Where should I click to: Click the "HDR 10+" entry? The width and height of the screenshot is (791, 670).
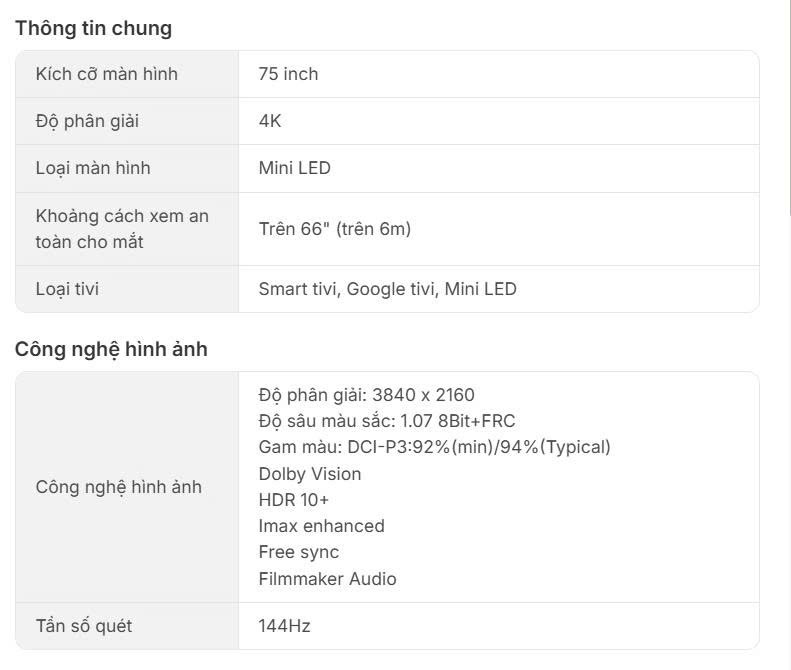[x=293, y=500]
